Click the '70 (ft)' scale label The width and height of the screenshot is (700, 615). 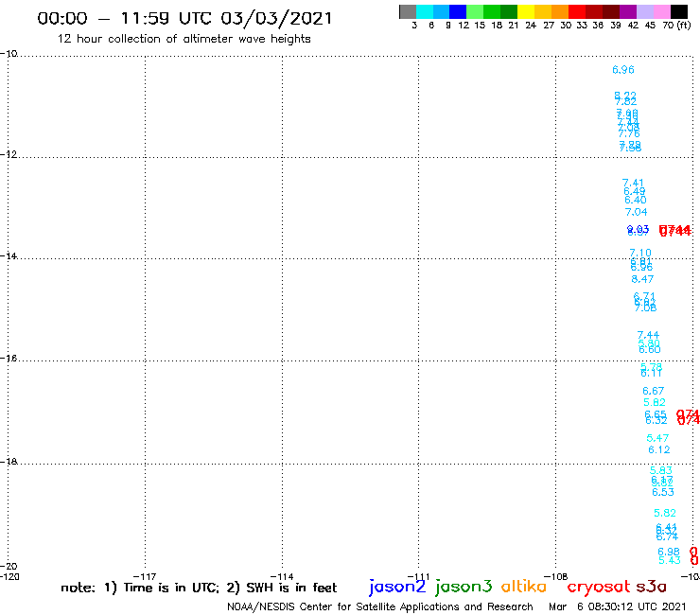click(676, 26)
